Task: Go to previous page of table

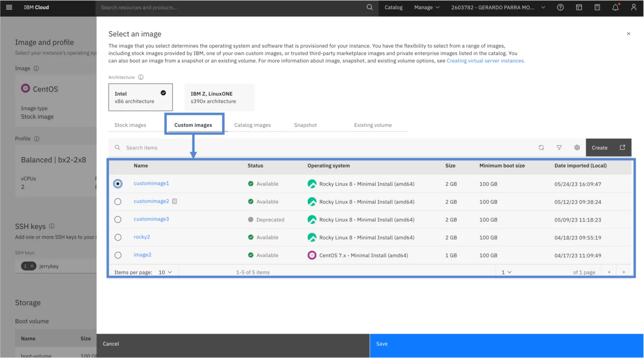Action: (609, 272)
